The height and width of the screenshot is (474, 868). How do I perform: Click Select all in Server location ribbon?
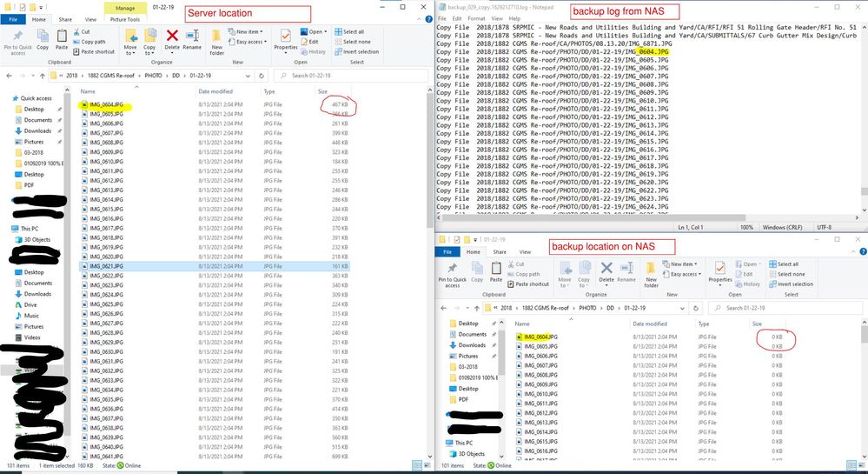coord(351,32)
